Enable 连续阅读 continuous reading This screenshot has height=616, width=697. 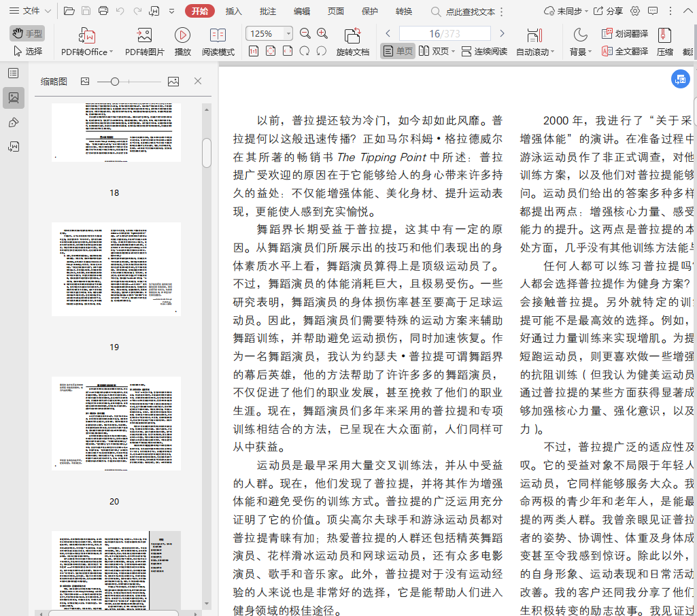coord(483,52)
